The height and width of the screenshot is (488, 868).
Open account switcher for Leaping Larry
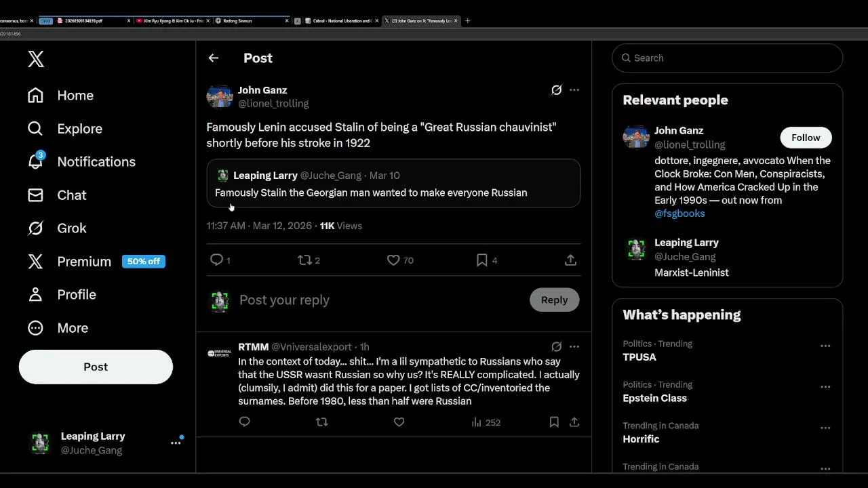pos(107,443)
